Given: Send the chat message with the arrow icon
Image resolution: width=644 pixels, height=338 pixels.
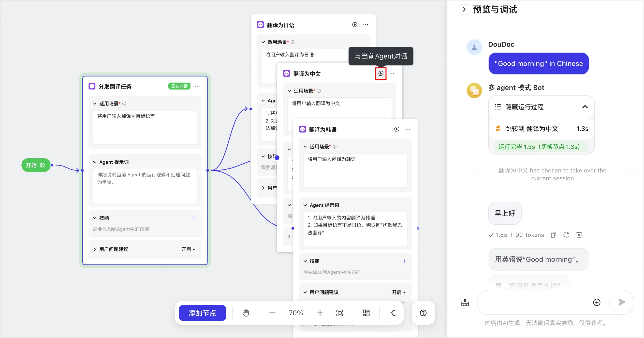Looking at the screenshot, I should (x=621, y=303).
